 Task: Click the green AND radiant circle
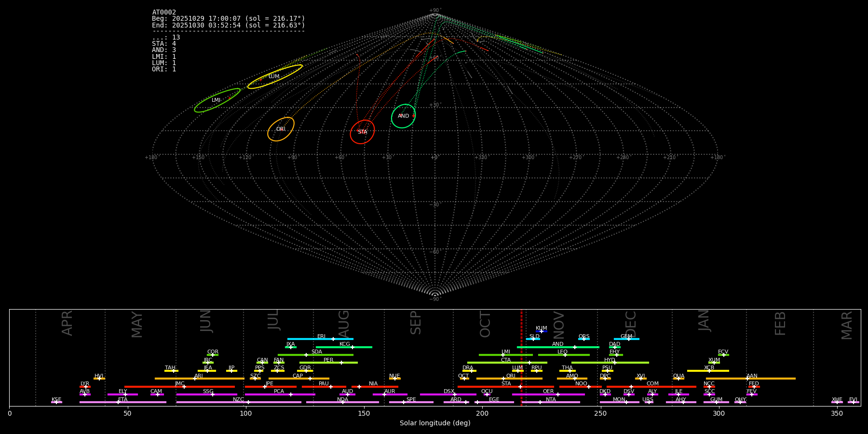(403, 116)
